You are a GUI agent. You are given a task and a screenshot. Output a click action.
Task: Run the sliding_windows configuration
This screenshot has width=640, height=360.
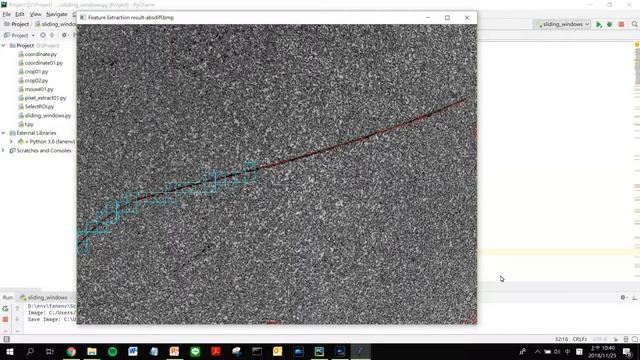599,24
